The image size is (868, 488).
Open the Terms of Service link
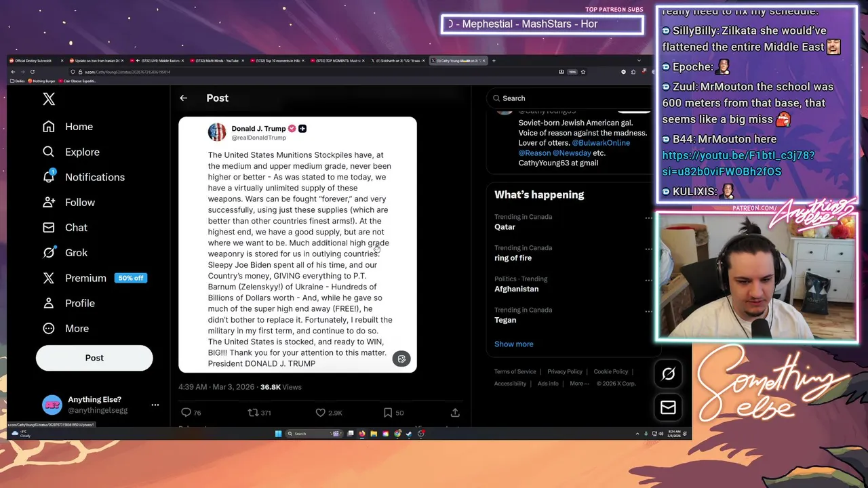coord(515,371)
